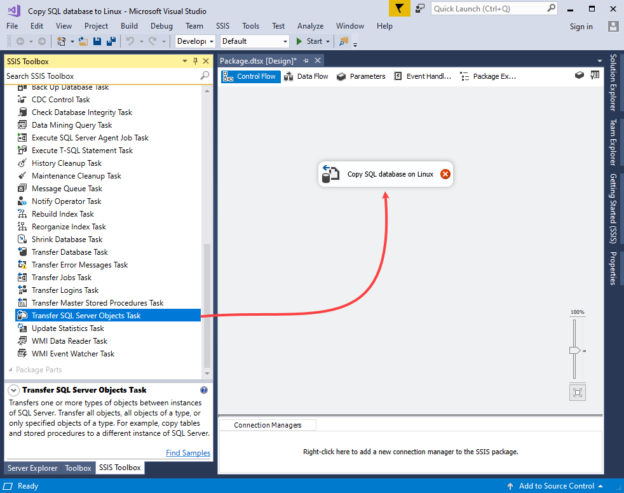The image size is (624, 493).
Task: Click the canvas zoom slider handle
Action: click(x=574, y=350)
